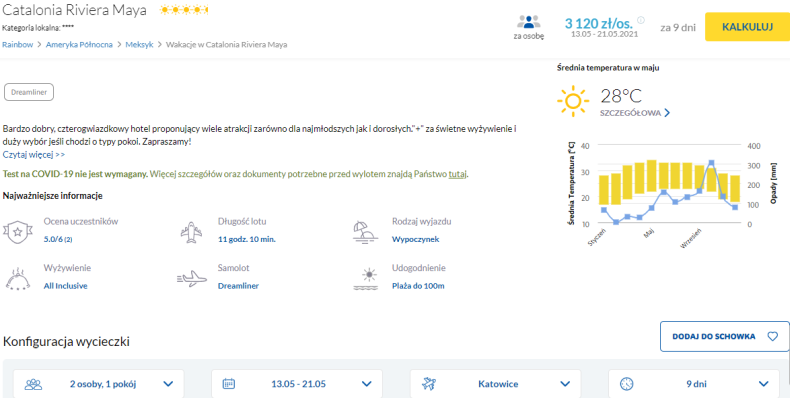
Task: Open the Ameryka Północna breadcrumb
Action: (79, 44)
